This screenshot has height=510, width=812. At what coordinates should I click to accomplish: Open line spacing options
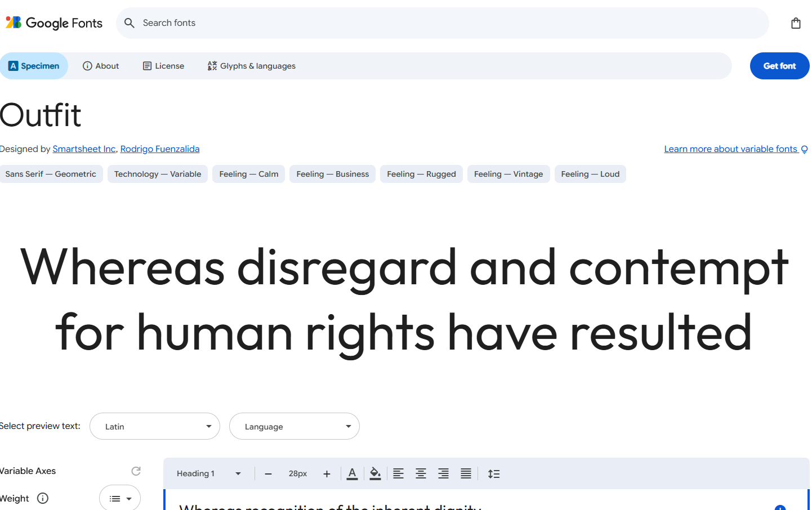[x=494, y=474]
